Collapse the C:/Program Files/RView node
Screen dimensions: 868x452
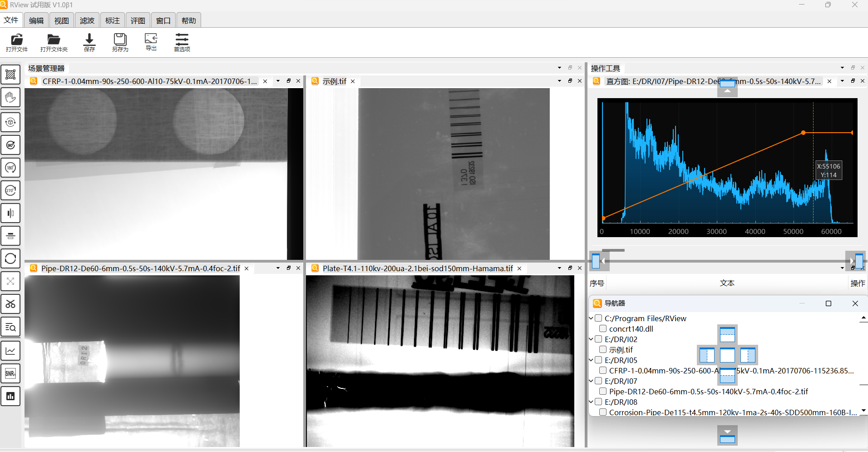[592, 318]
